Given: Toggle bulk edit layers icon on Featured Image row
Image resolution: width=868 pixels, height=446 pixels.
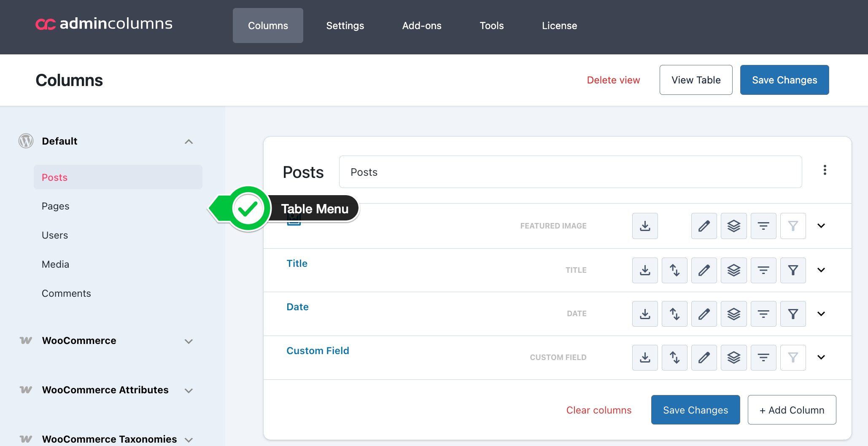Looking at the screenshot, I should (x=734, y=226).
